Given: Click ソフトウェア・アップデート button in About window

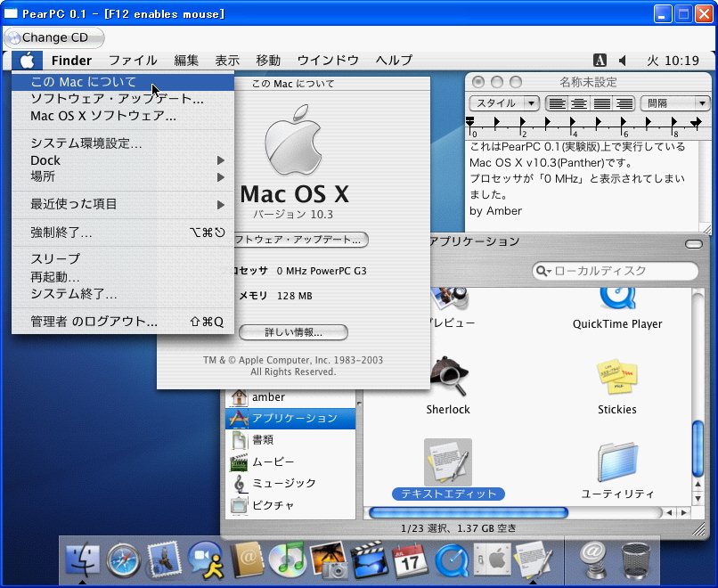Looking at the screenshot, I should pos(301,240).
